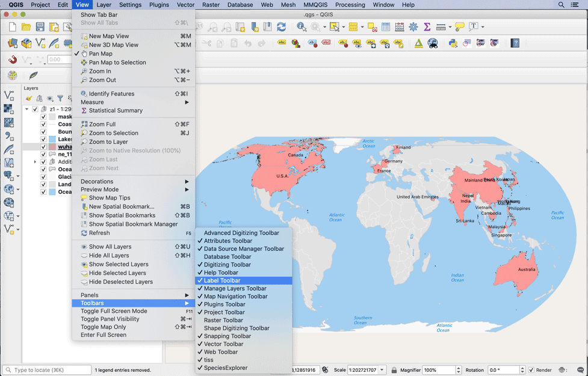
Task: Open the attribute table icon
Action: coord(386,27)
